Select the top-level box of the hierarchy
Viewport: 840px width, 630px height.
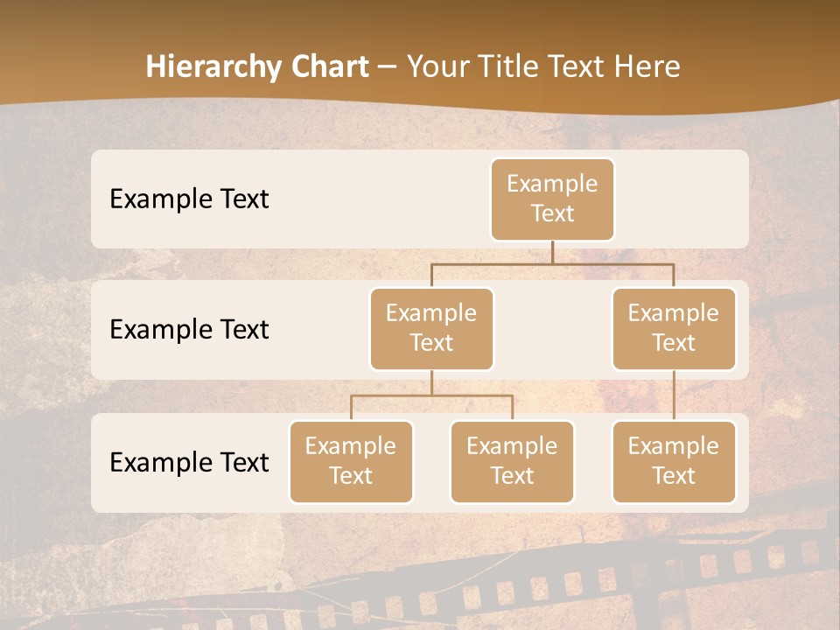(552, 199)
